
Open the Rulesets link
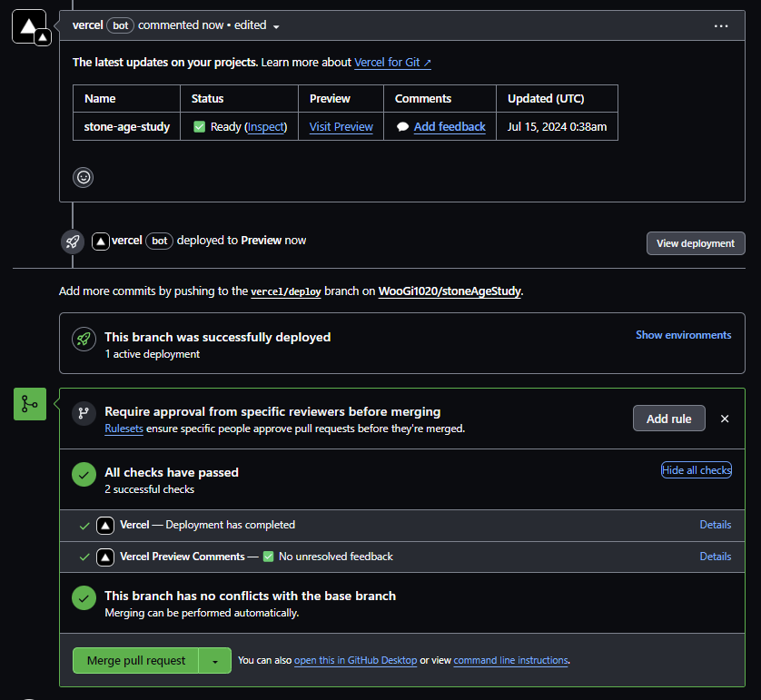click(x=124, y=429)
